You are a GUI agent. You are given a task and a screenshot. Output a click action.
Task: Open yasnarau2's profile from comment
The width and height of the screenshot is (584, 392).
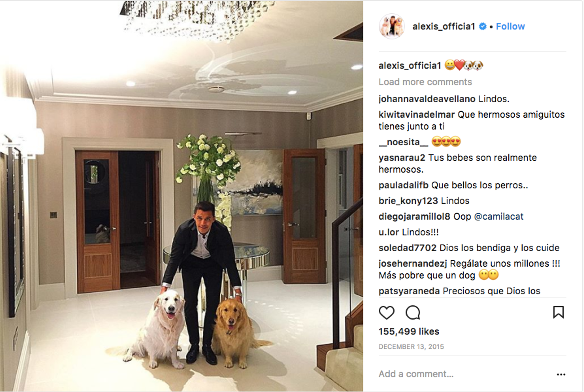402,158
